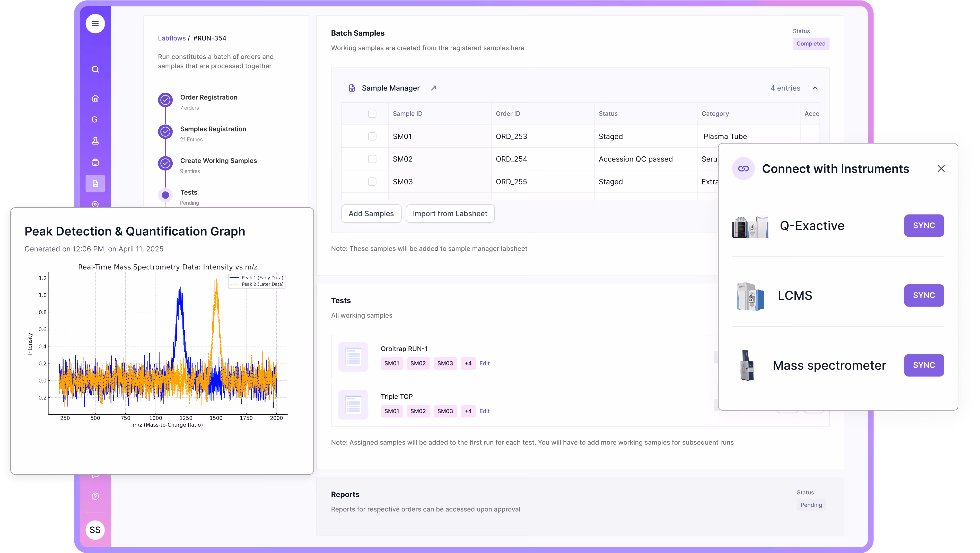Image resolution: width=980 pixels, height=553 pixels.
Task: Click the help question mark icon
Action: click(95, 496)
